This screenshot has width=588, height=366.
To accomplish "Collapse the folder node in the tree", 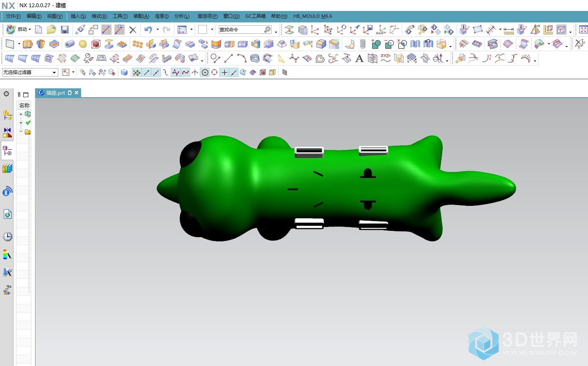I will tap(21, 132).
